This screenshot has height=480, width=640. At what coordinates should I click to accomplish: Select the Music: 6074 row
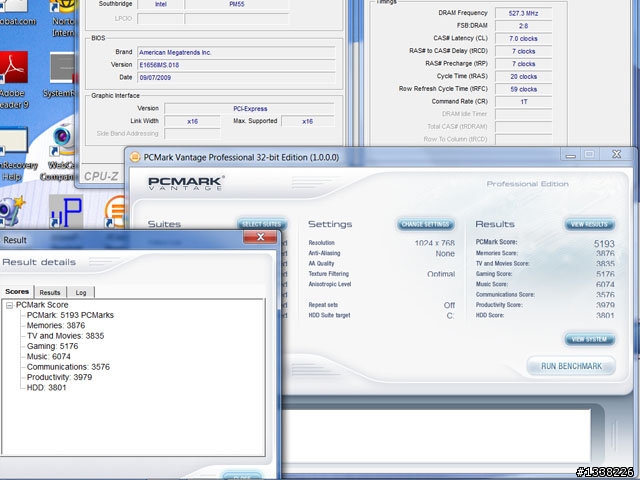[x=49, y=356]
